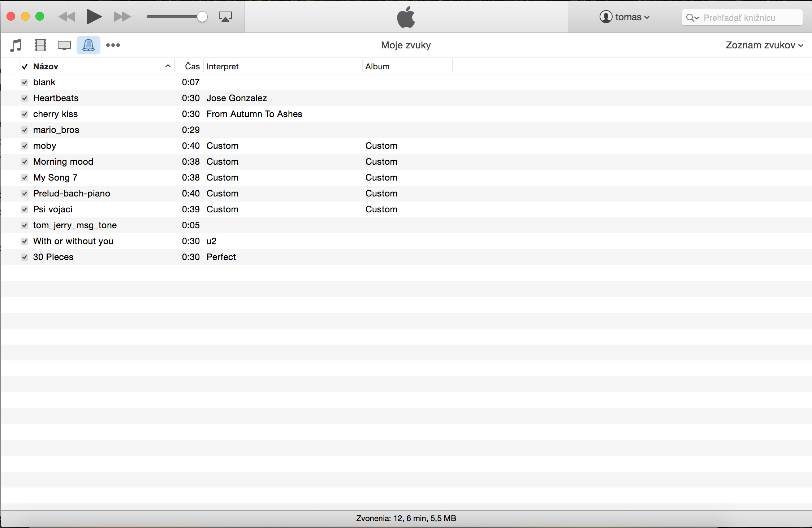This screenshot has height=528, width=812.
Task: Uncheck the 30 Pieces checkbox
Action: 25,257
